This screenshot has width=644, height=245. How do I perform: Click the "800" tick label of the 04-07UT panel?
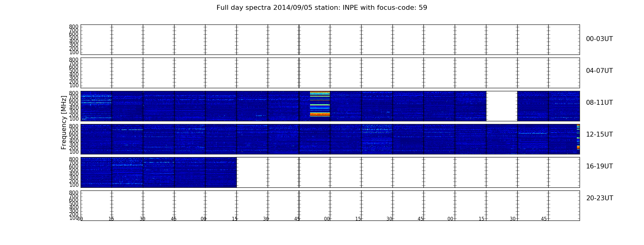click(74, 60)
